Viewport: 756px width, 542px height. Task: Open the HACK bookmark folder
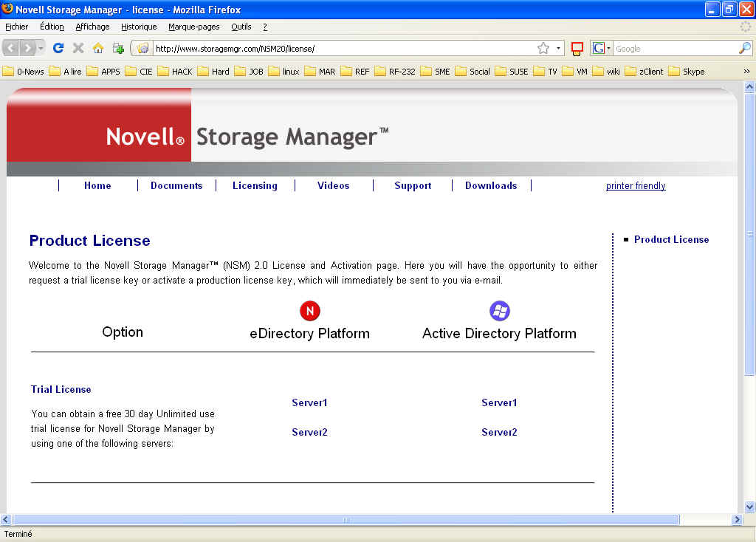pos(175,72)
